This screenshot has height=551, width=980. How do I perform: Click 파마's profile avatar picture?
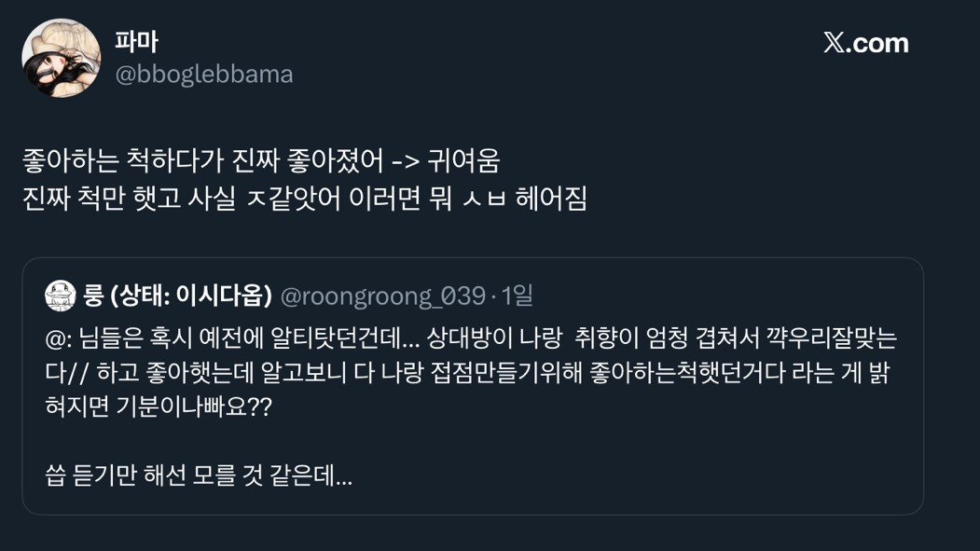coord(61,58)
